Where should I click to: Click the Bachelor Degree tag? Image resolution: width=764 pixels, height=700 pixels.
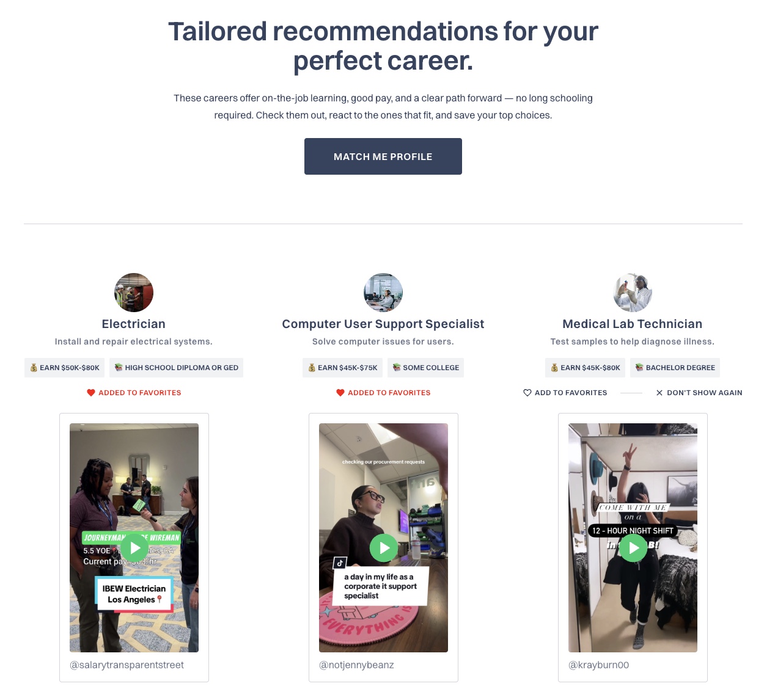(675, 368)
